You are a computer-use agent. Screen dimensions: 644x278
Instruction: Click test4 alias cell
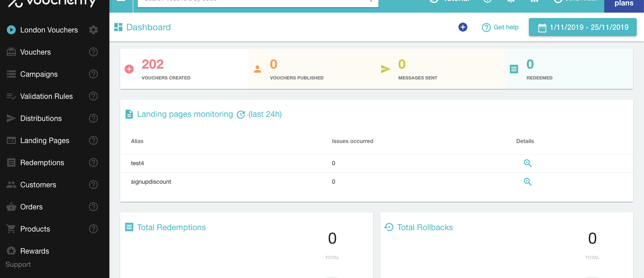[x=137, y=163]
